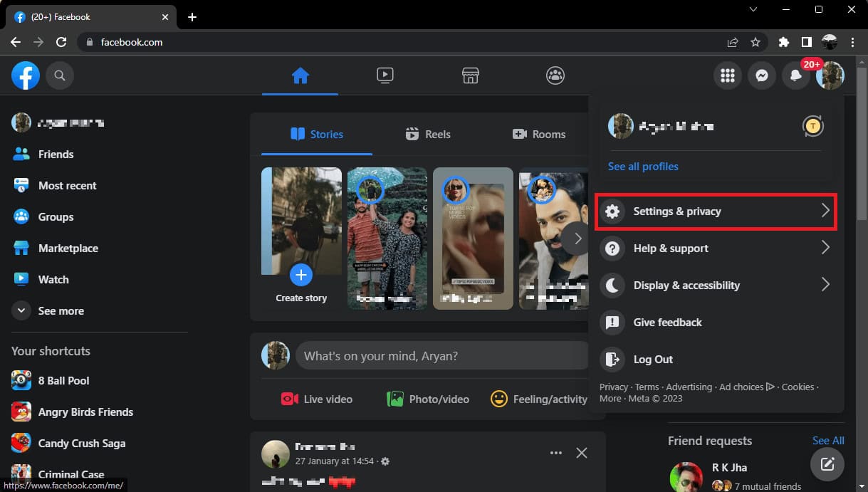This screenshot has height=492, width=868.
Task: Reload the page with the browser refresh icon
Action: pyautogui.click(x=61, y=42)
